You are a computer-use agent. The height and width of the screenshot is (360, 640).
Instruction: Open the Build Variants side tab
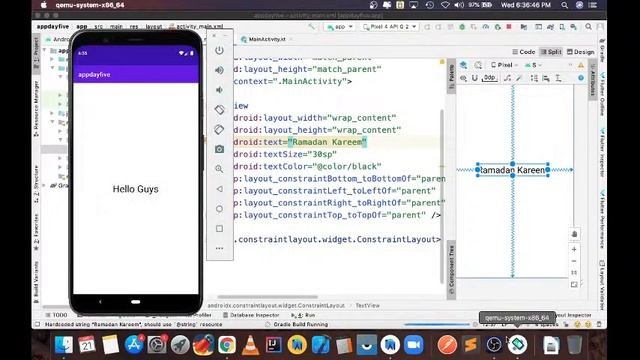coord(36,282)
